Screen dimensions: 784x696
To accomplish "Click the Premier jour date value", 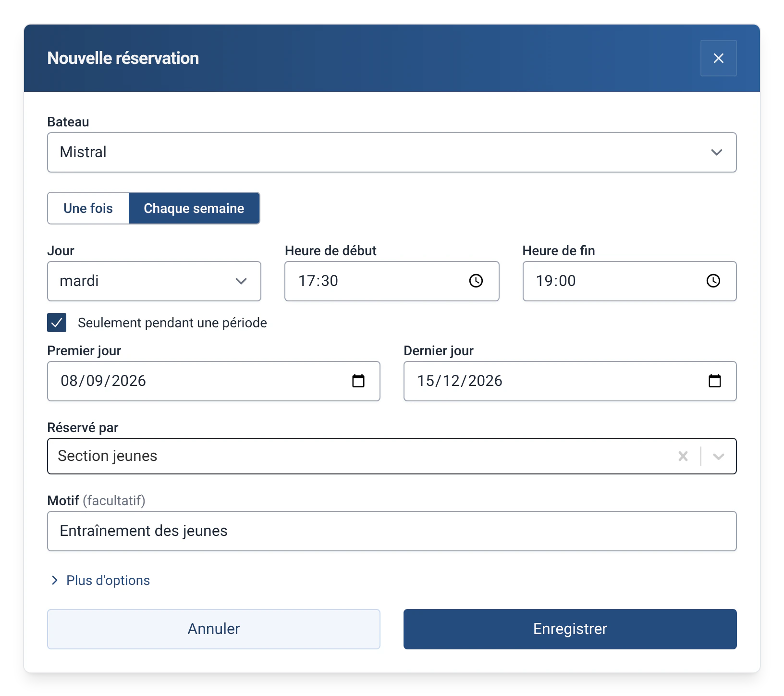I will pos(103,381).
